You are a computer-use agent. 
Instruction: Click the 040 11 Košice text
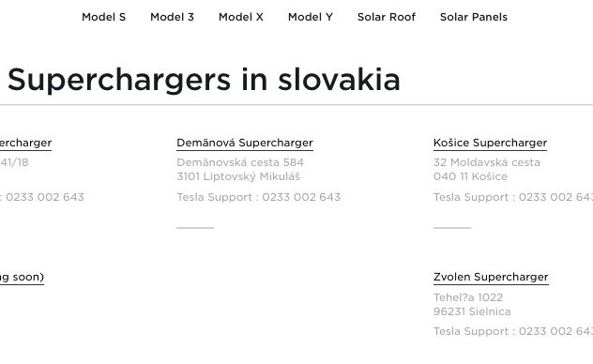(470, 176)
